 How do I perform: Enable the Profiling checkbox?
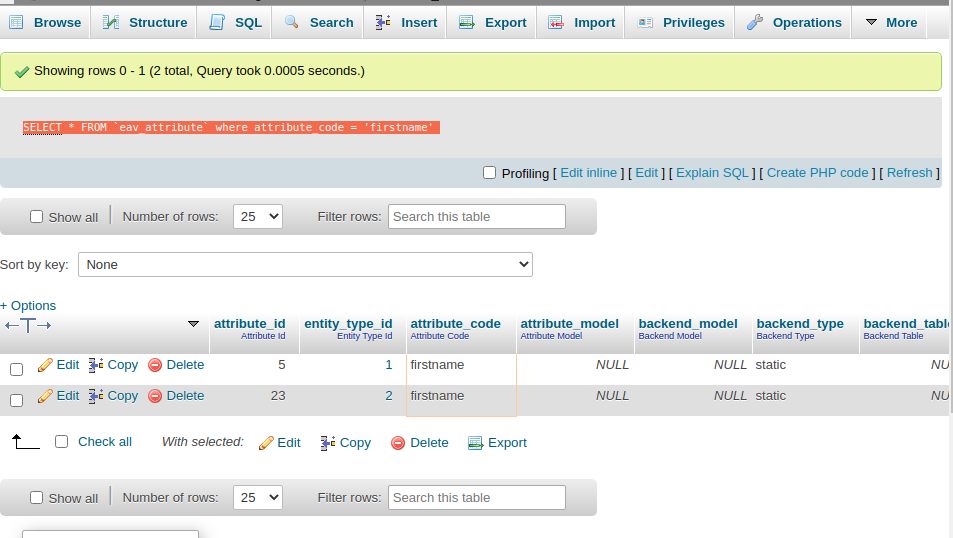point(489,172)
